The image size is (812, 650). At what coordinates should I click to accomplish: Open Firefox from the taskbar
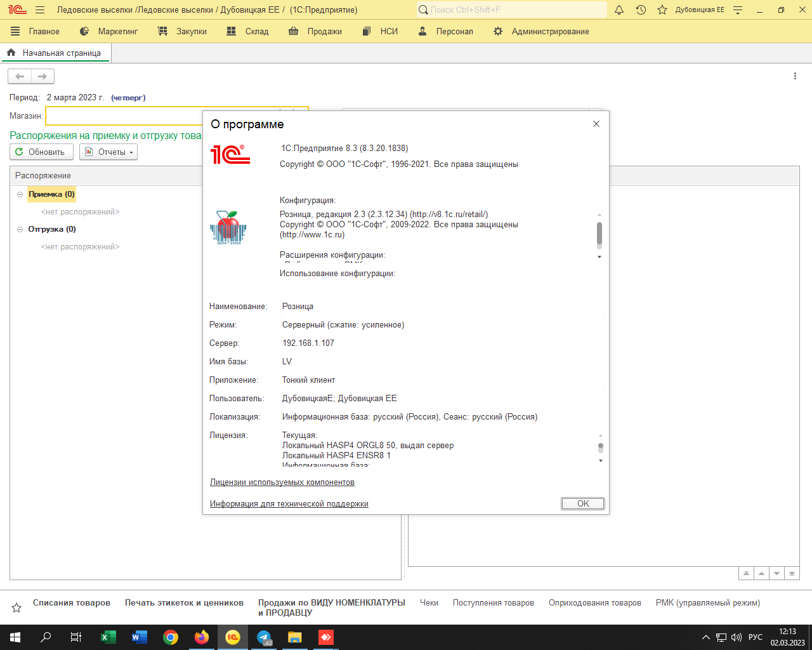coord(202,637)
